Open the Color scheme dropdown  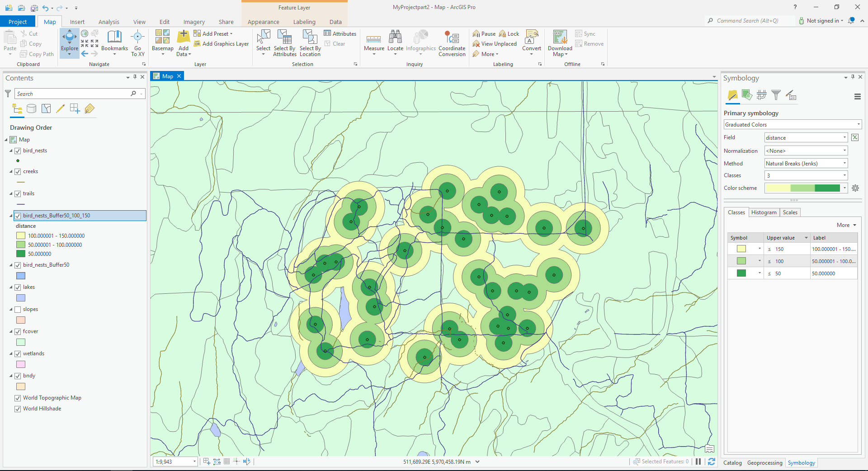pos(844,188)
